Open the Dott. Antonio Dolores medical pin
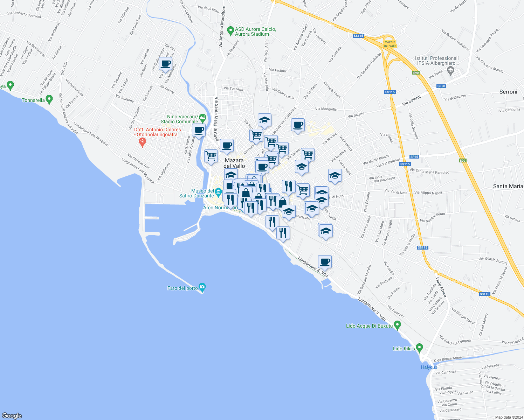The height and width of the screenshot is (420, 524). (x=142, y=142)
